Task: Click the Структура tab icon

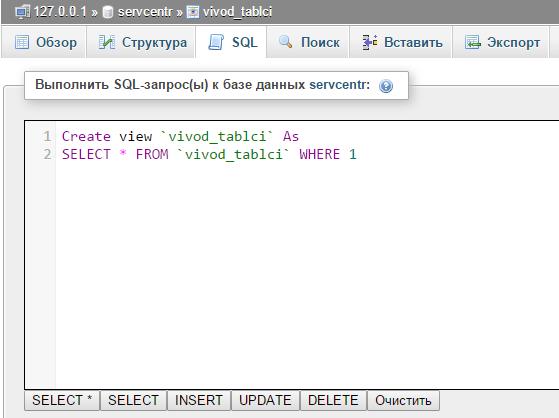Action: click(x=107, y=42)
